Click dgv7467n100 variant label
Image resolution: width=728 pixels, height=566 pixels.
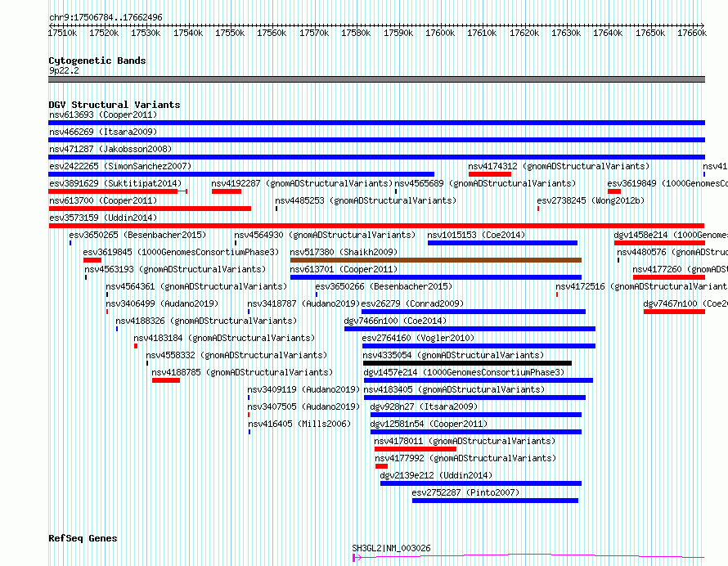(685, 303)
